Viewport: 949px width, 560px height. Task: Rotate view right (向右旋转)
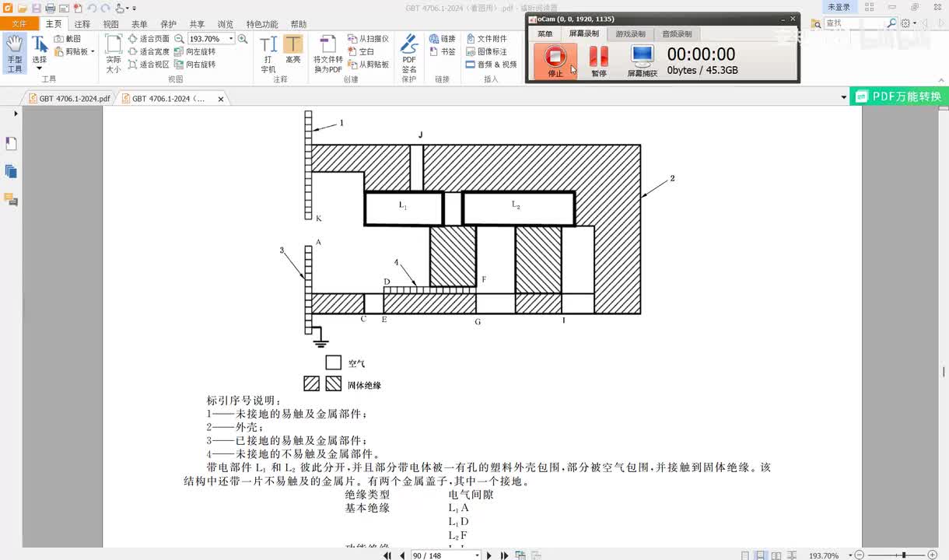point(194,65)
